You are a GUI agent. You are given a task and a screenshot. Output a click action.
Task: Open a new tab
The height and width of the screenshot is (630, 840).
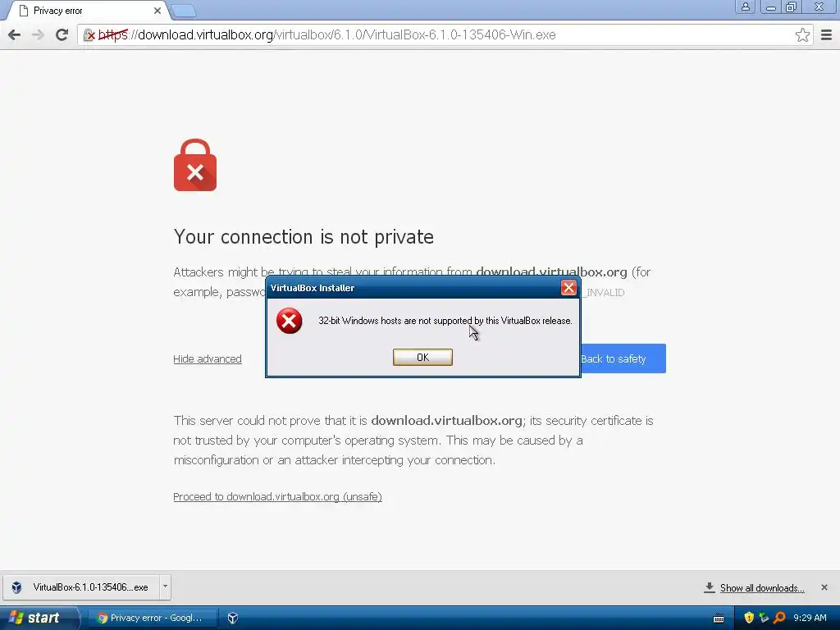(183, 11)
